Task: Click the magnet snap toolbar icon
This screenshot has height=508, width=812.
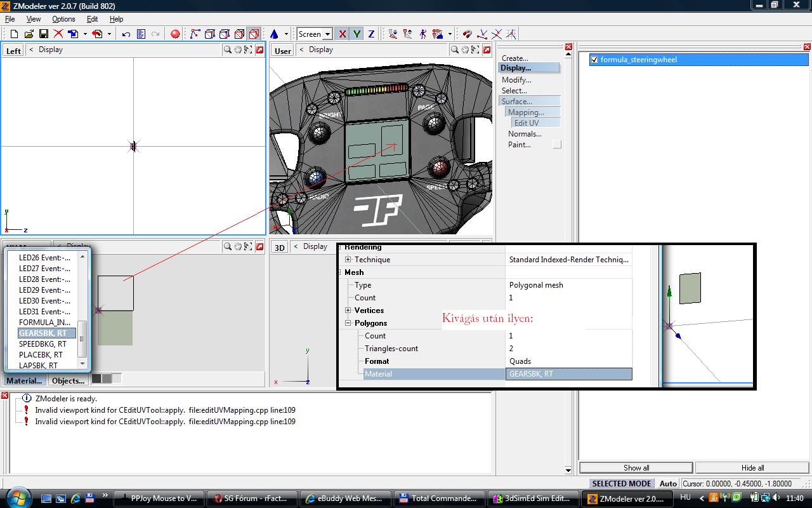Action: click(467, 34)
